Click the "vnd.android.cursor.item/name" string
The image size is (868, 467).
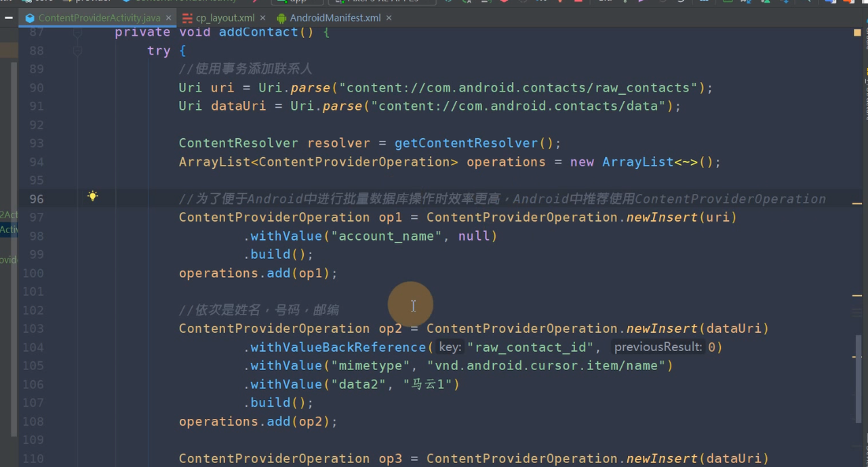coord(546,365)
